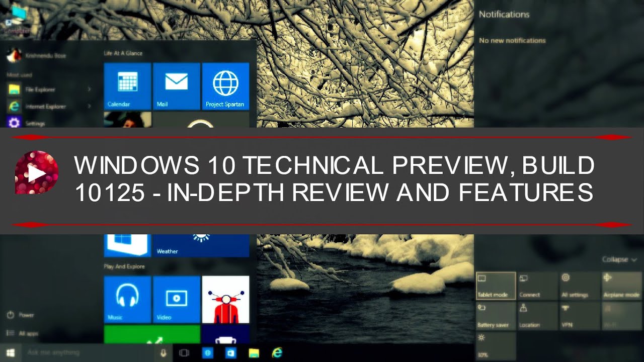Open the Calendar tile
The width and height of the screenshot is (644, 362).
pos(127,86)
